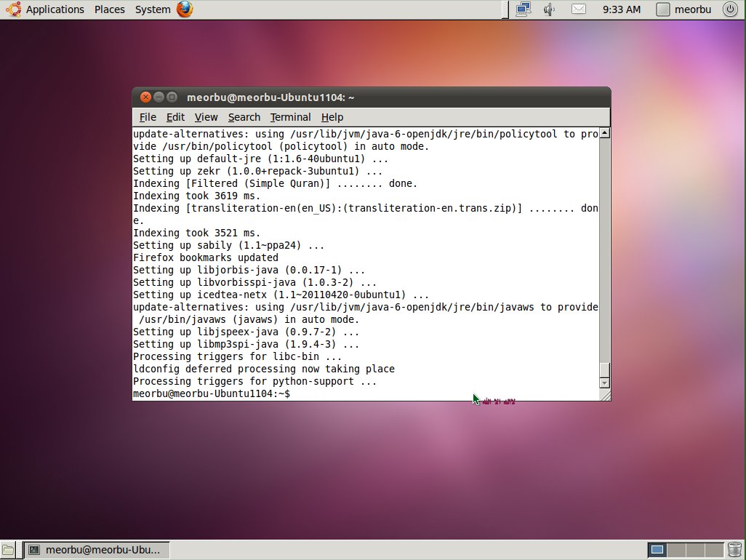Click the volume speaker icon

click(x=549, y=9)
